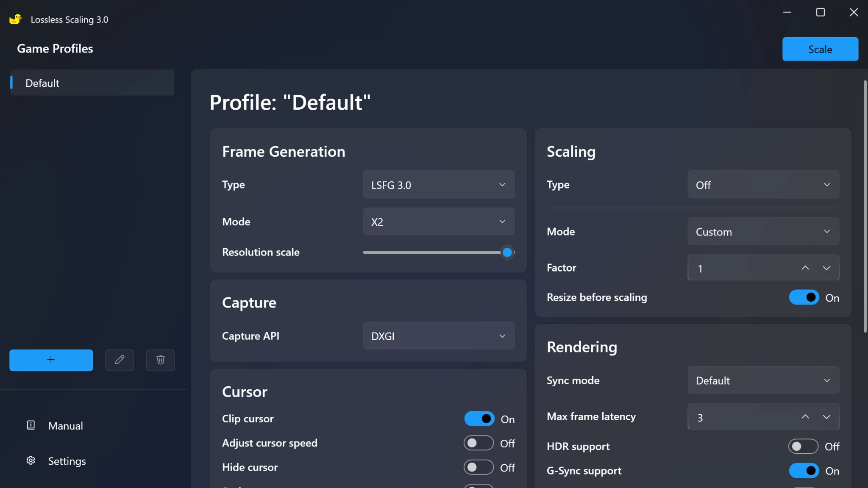Click the Settings gear icon
Image resolution: width=868 pixels, height=488 pixels.
(31, 460)
